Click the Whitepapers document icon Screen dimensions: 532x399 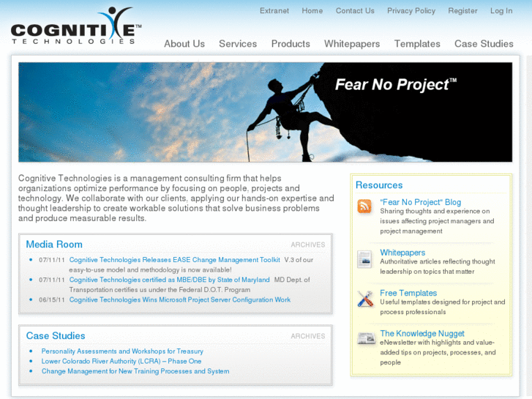click(364, 259)
